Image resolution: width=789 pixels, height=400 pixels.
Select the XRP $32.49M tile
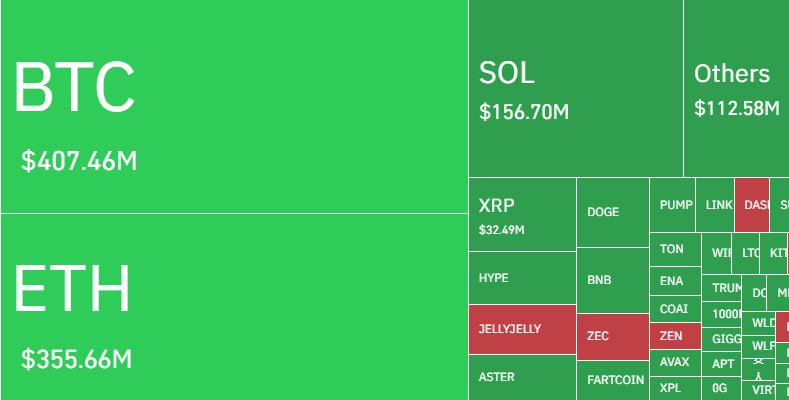point(522,215)
